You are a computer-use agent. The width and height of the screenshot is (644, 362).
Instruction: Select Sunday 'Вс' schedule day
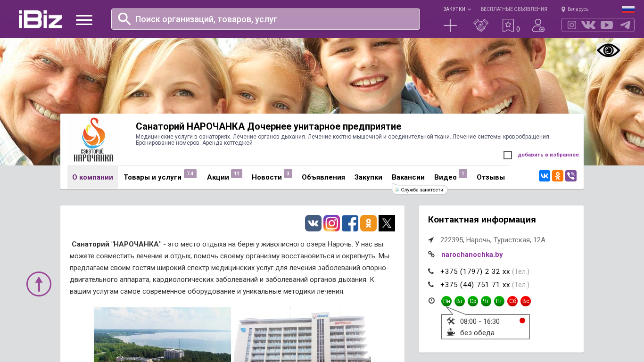tap(526, 301)
